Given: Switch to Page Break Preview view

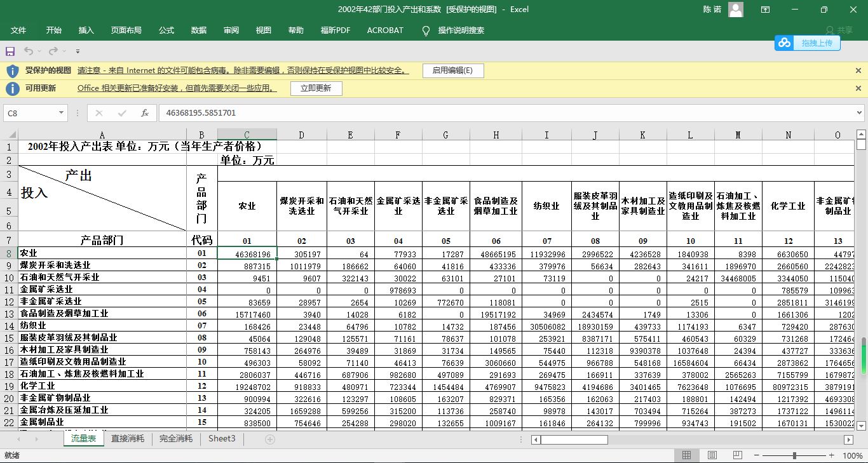Looking at the screenshot, I should tap(738, 455).
